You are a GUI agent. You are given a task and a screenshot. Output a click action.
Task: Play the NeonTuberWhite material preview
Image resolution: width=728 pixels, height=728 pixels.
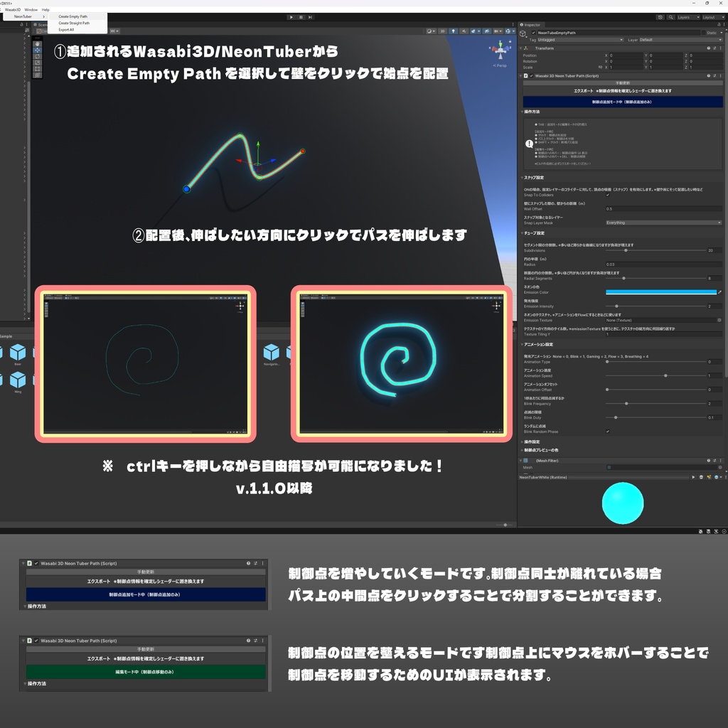click(x=694, y=477)
